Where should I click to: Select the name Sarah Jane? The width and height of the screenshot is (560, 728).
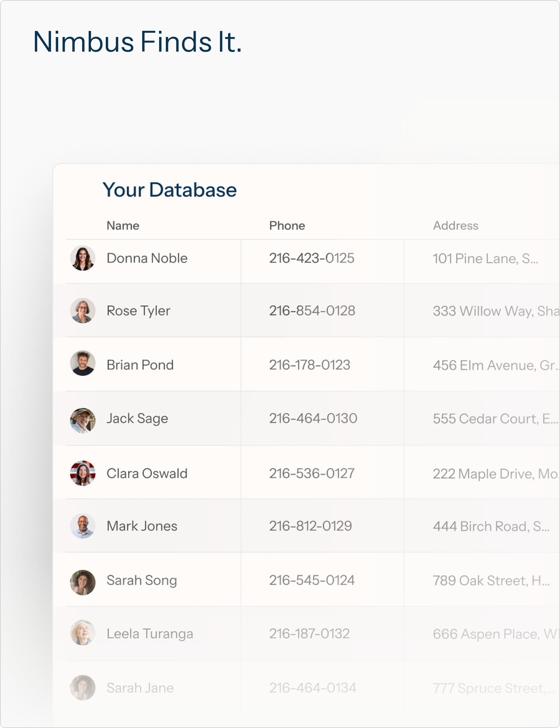click(140, 688)
